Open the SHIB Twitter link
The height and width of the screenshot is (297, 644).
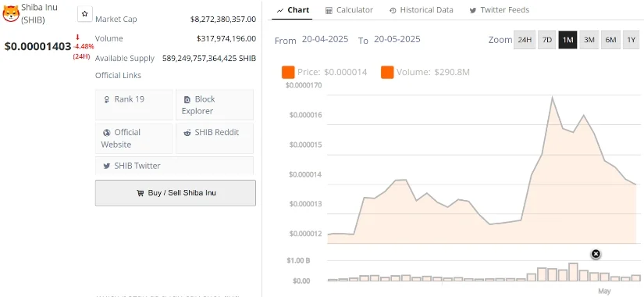coord(174,166)
